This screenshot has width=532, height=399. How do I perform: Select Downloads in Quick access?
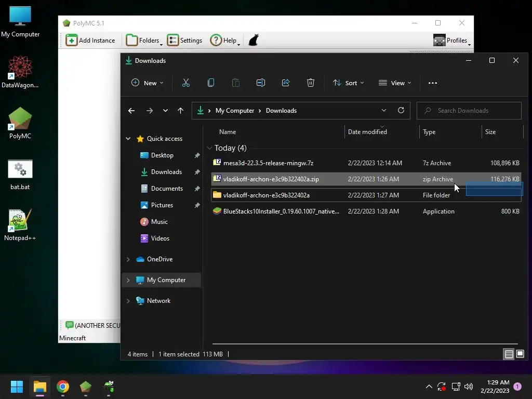166,171
